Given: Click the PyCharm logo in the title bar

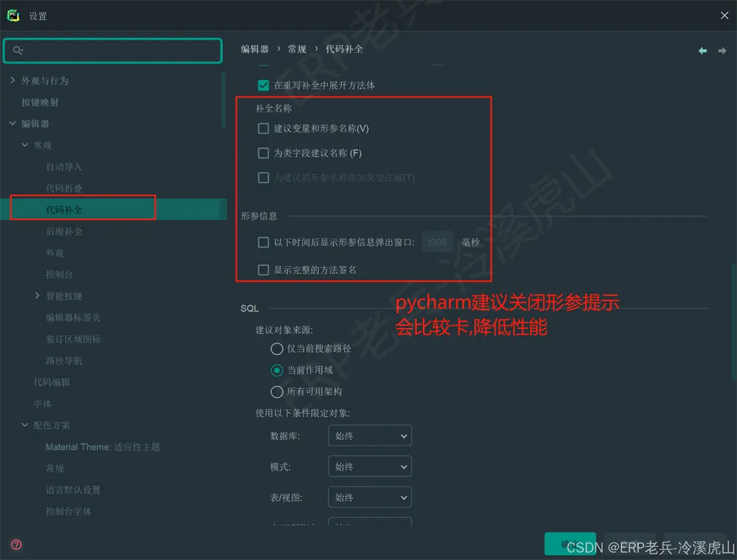Looking at the screenshot, I should pyautogui.click(x=13, y=15).
